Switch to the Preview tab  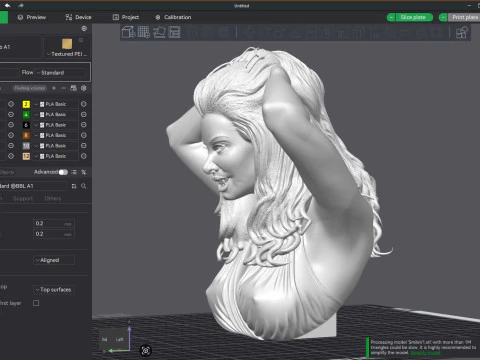[32, 17]
